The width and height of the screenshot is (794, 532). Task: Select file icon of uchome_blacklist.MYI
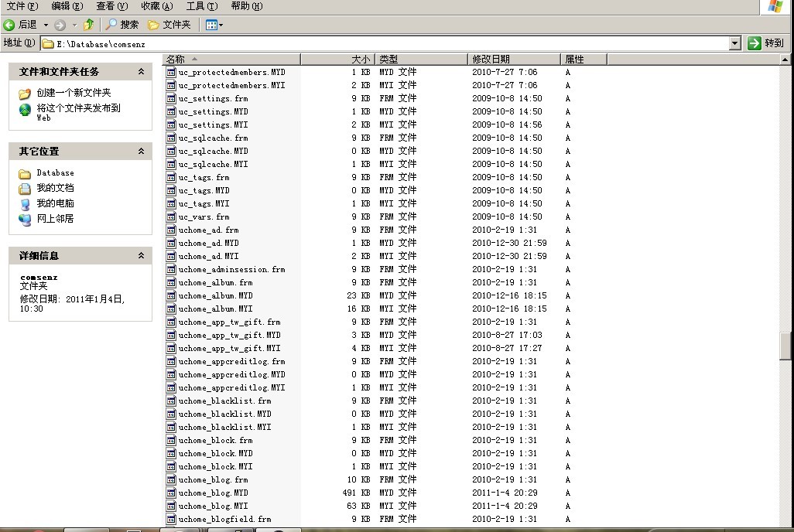(171, 427)
